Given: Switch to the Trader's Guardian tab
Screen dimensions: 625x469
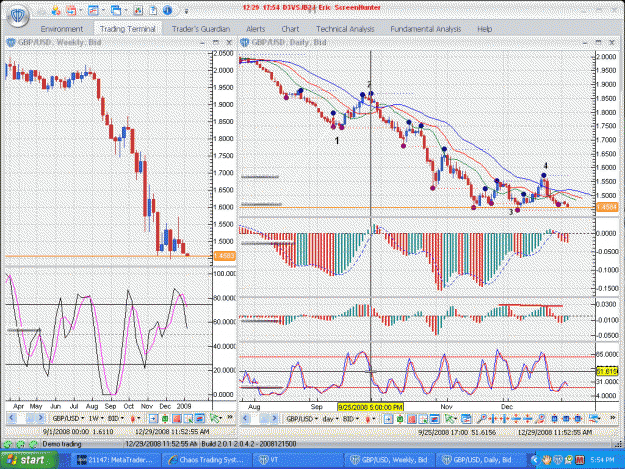Looking at the screenshot, I should [x=201, y=29].
